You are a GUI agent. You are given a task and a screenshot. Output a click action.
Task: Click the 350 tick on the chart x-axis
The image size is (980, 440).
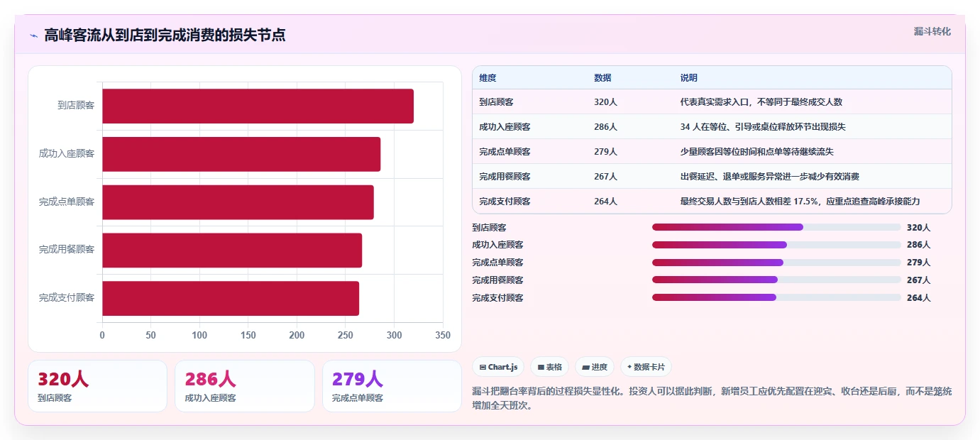pyautogui.click(x=443, y=335)
